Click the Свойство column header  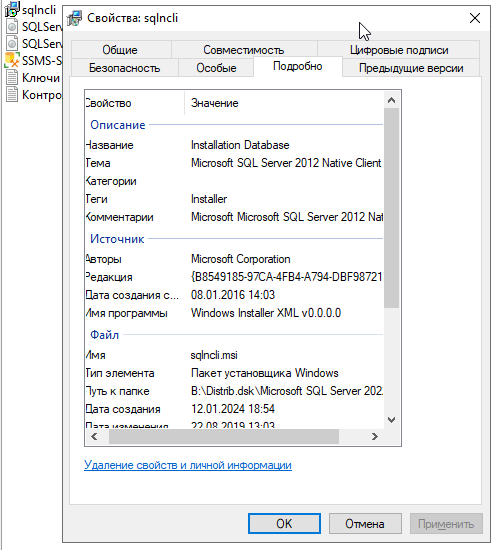pos(135,103)
